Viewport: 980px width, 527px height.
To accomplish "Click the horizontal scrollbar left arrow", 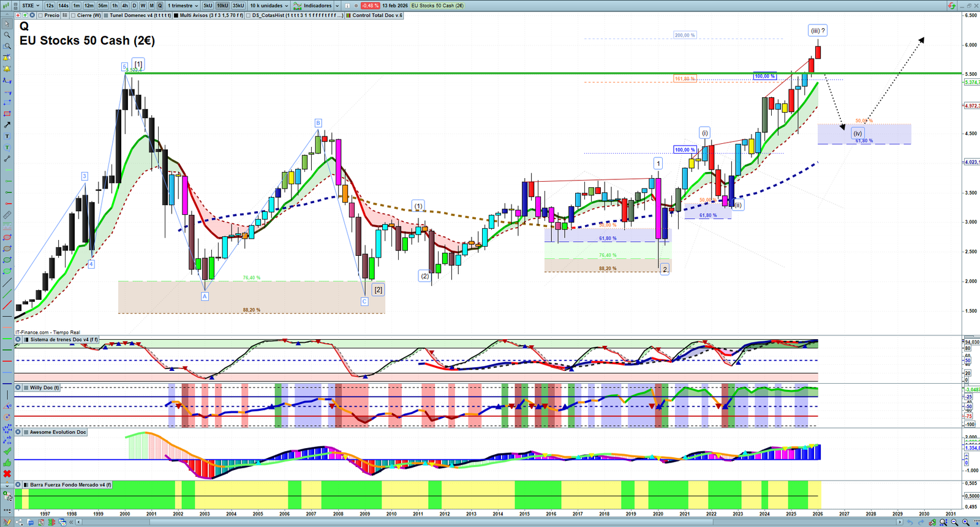I will tap(79, 522).
